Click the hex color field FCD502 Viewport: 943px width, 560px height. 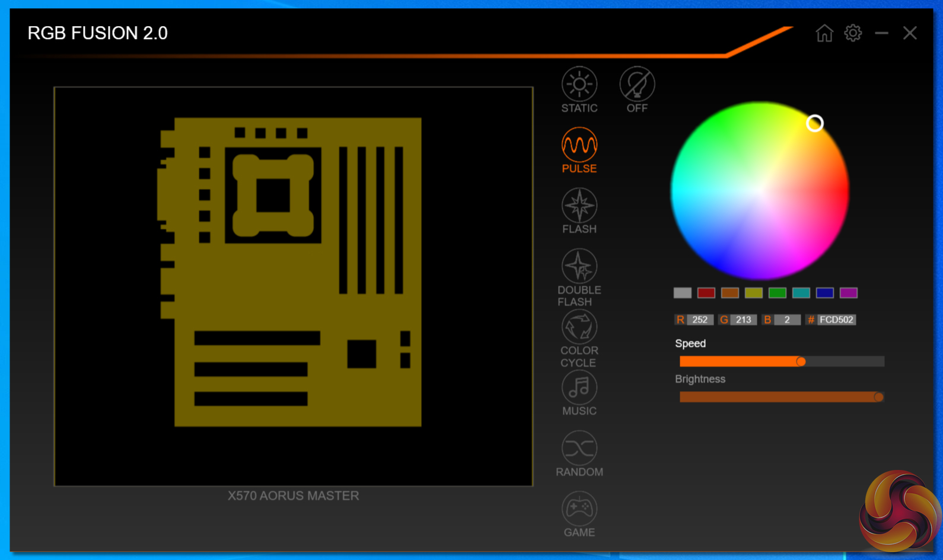tap(836, 320)
